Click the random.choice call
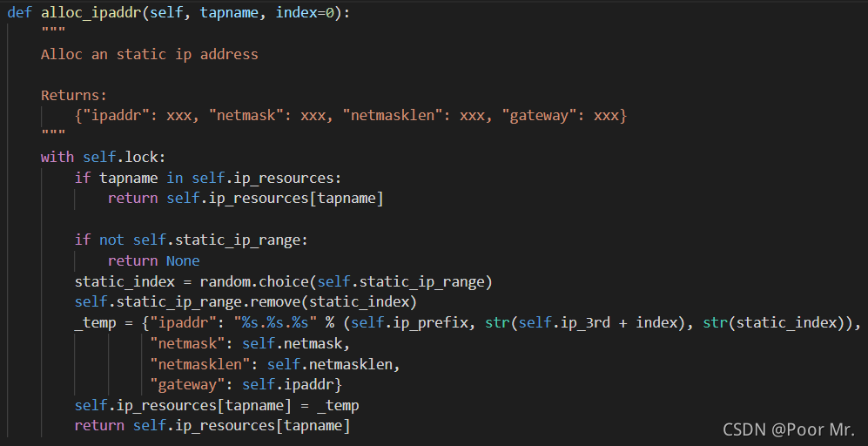The width and height of the screenshot is (868, 446). [x=346, y=282]
